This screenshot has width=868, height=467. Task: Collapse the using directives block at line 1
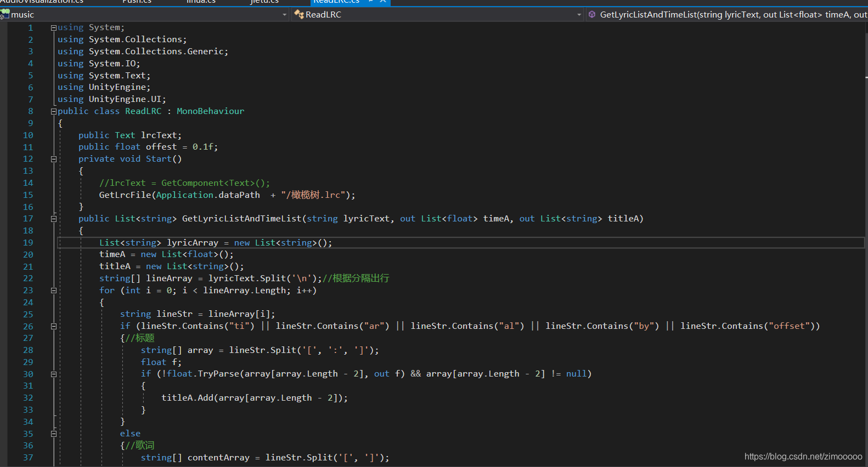click(54, 27)
